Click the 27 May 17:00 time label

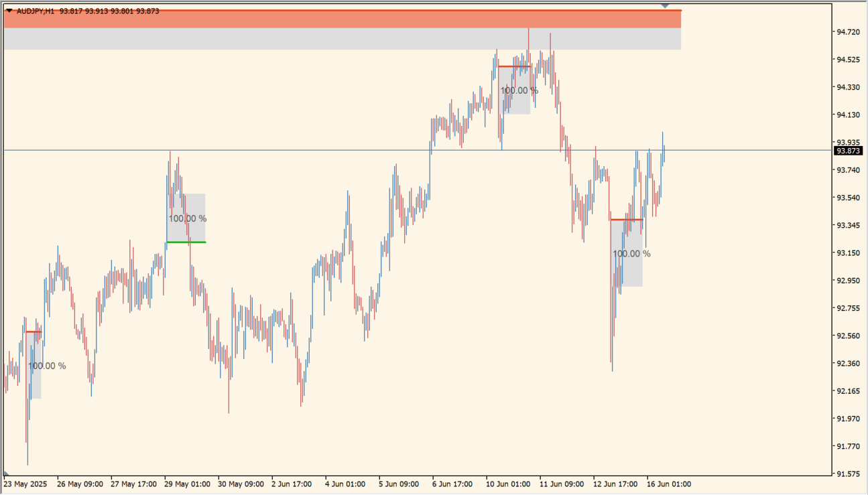134,484
